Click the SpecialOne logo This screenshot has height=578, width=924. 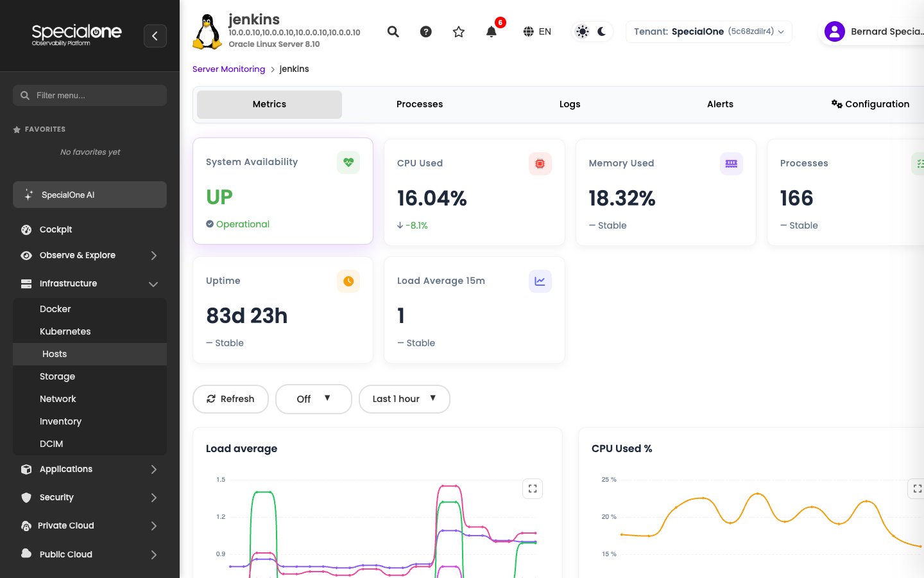(76, 35)
